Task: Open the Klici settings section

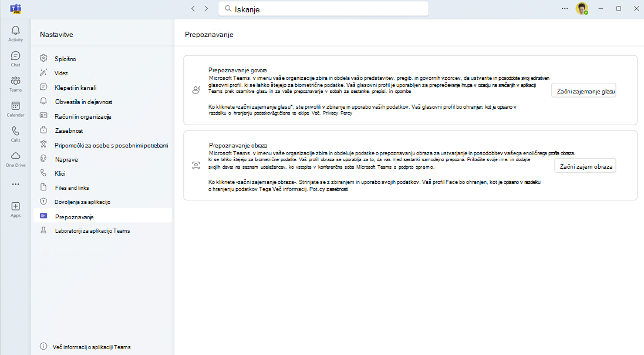Action: (103, 173)
